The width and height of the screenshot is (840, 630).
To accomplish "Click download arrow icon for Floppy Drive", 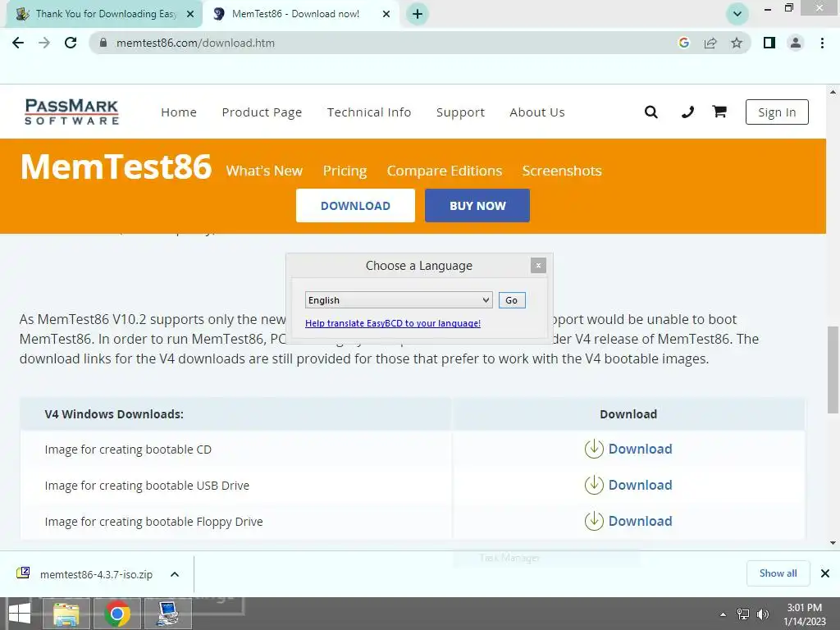I will [594, 521].
